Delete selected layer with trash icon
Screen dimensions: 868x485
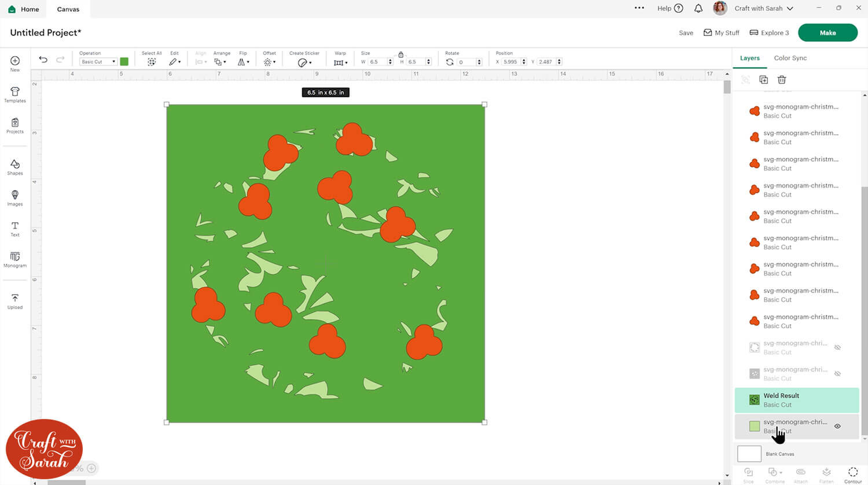pyautogui.click(x=782, y=80)
